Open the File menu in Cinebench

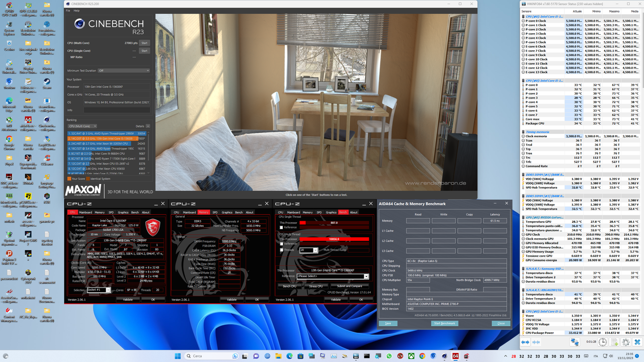tap(68, 10)
